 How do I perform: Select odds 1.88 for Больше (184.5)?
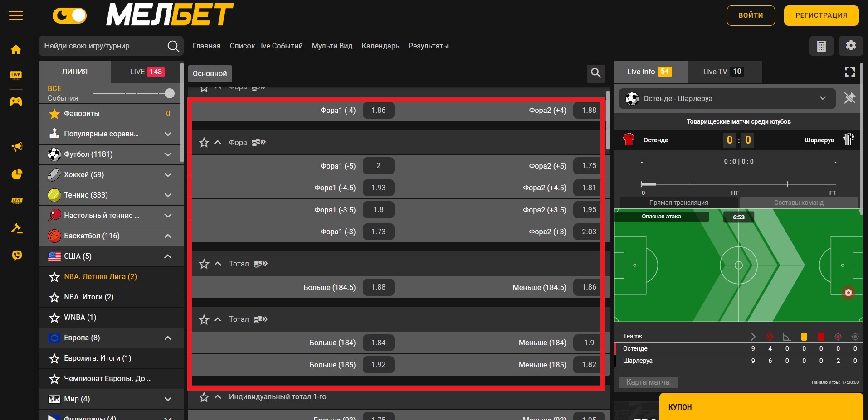pos(378,287)
